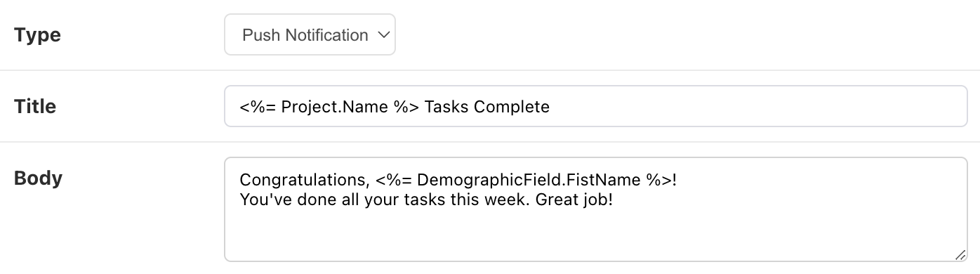Screen dimensions: 980x274
Task: Place cursor on "Tasks" in Title field
Action: 446,107
